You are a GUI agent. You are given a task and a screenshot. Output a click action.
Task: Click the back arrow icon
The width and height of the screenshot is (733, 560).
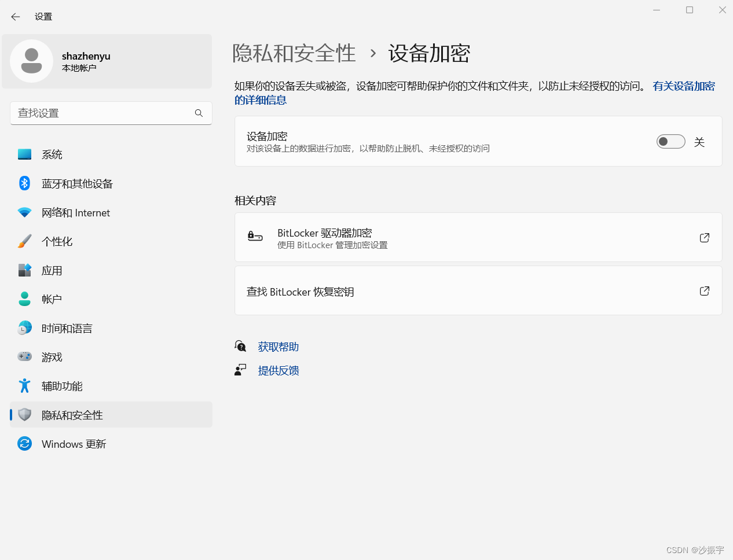pos(16,17)
